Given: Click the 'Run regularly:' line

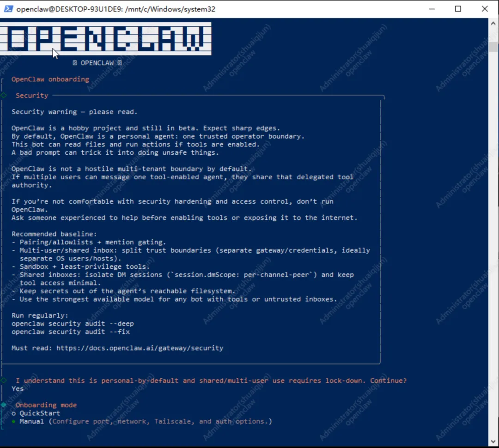Looking at the screenshot, I should [40, 315].
